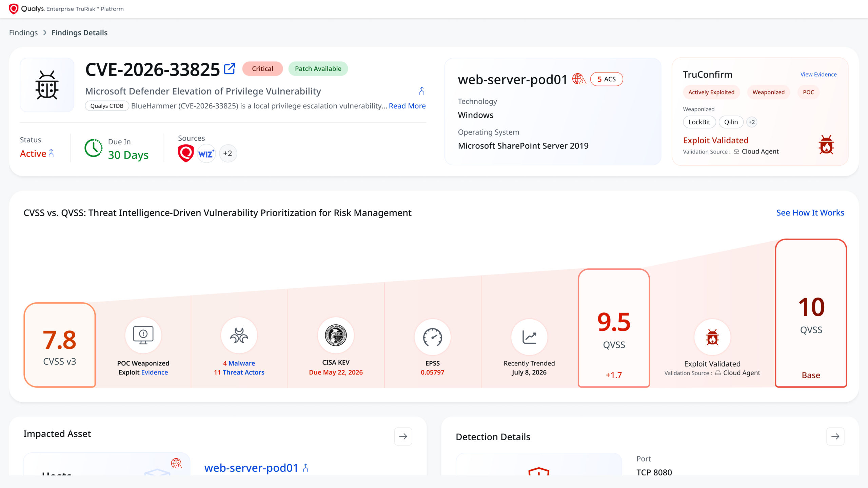Select the 7.8 CVSS v3 score card
Screen dimensions: 868x488
60,345
